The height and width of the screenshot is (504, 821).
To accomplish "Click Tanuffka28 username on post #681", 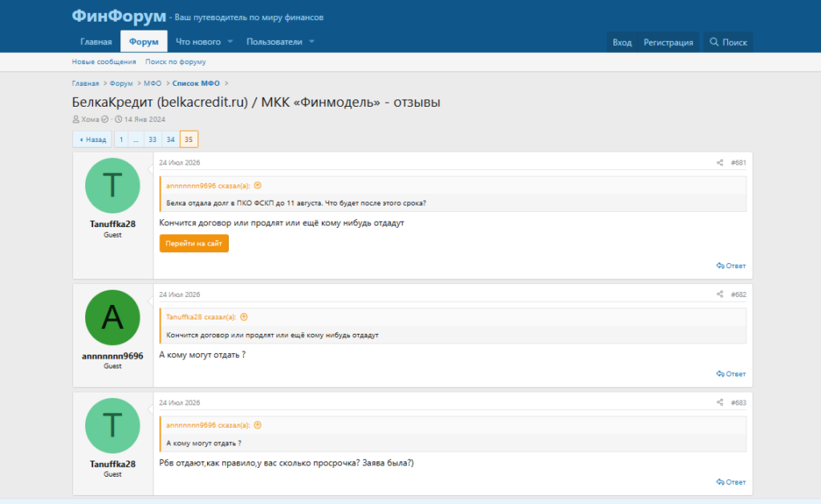I will (x=112, y=224).
